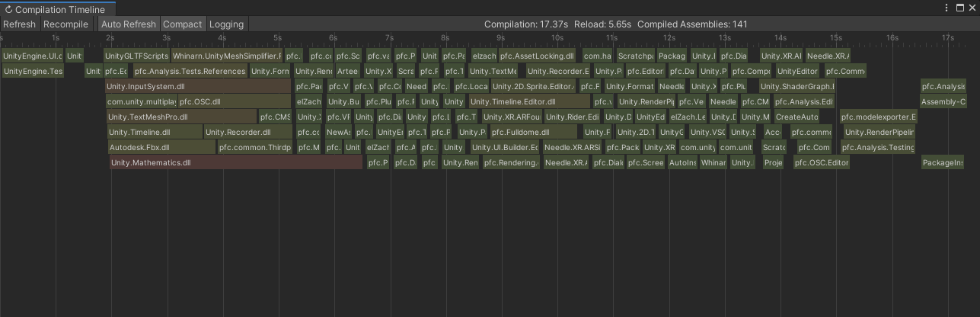Select the pfc.Scree assembly bar
The image size is (980, 317).
point(645,162)
